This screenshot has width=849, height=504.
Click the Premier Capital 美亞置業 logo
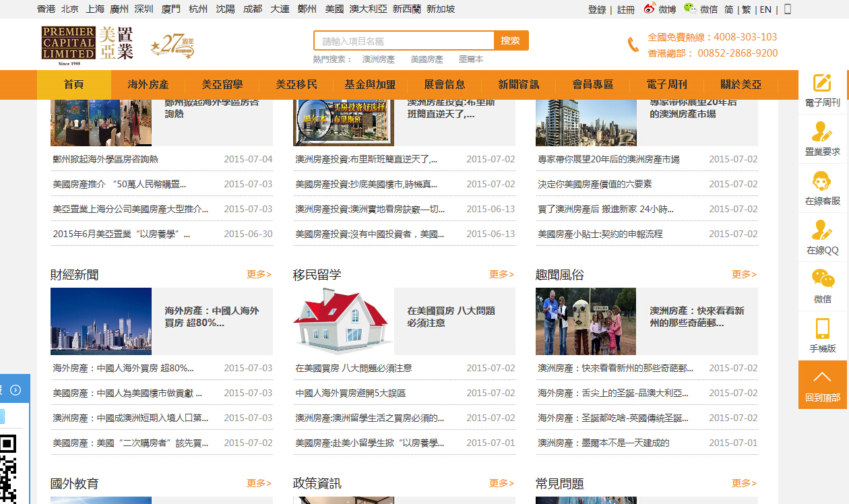87,45
